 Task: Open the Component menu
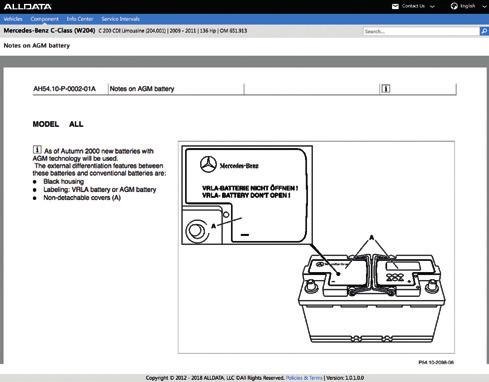pos(44,19)
